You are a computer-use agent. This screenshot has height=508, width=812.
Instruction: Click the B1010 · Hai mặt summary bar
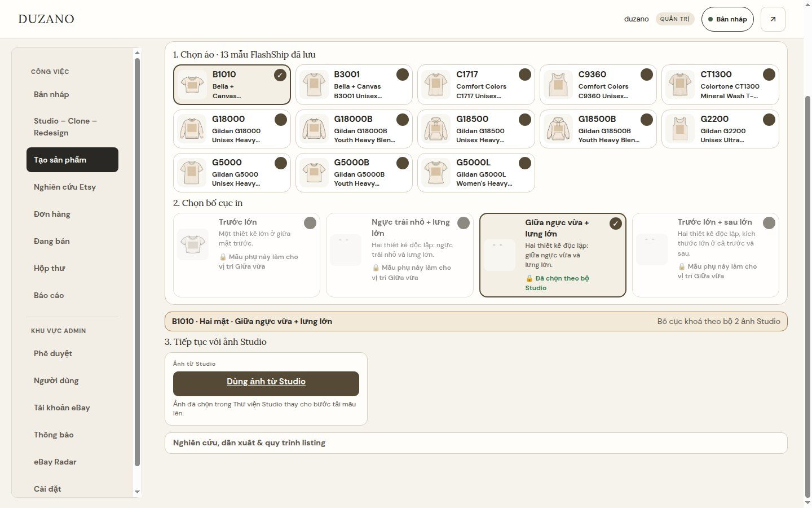coord(476,321)
